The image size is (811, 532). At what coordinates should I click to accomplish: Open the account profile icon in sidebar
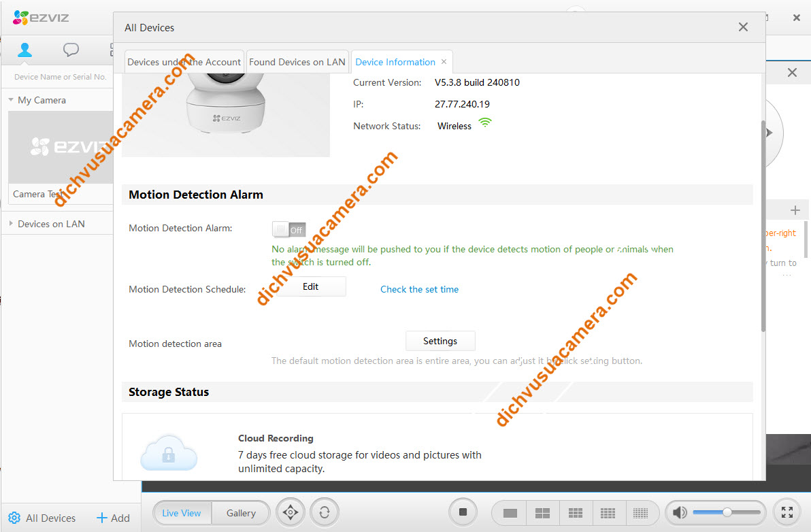pyautogui.click(x=24, y=50)
